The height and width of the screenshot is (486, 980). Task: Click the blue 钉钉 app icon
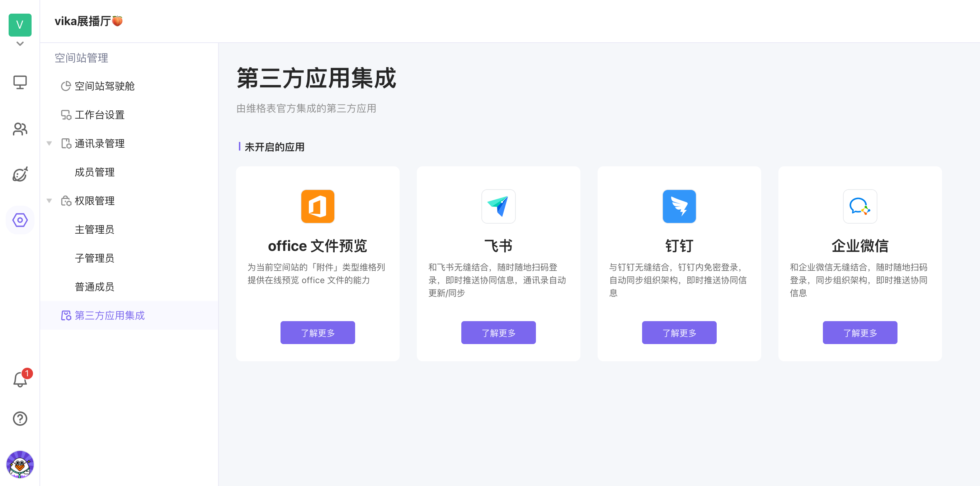679,206
